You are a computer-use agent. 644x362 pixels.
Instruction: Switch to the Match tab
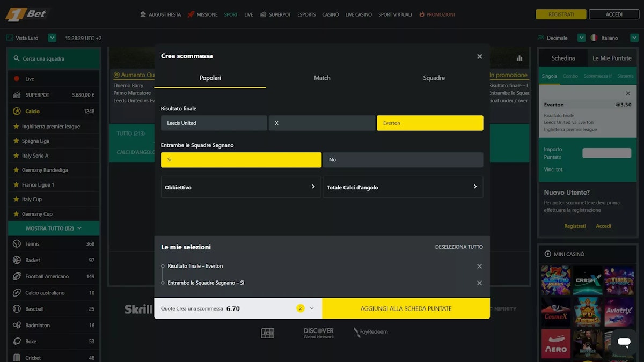tap(322, 78)
